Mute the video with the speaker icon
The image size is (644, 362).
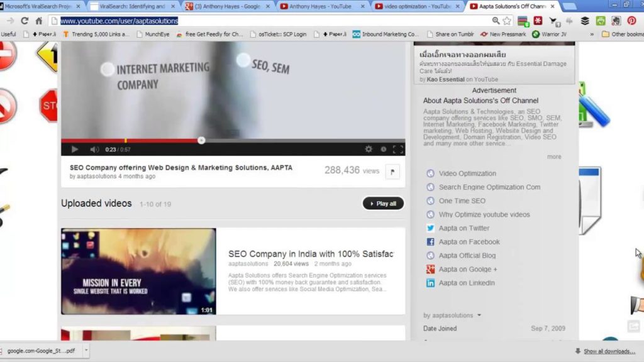coord(94,150)
